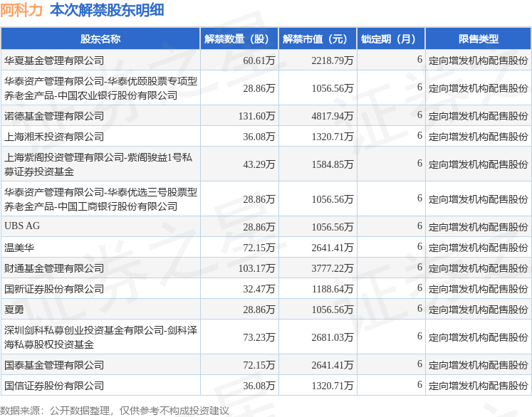Click 72.15万 in the 温美华 row

click(259, 248)
